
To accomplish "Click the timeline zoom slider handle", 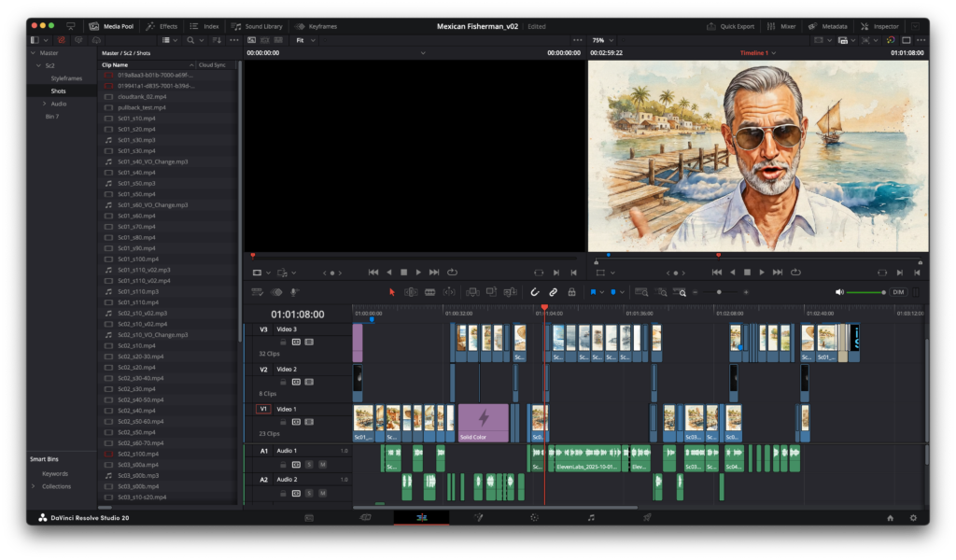I will click(x=720, y=292).
